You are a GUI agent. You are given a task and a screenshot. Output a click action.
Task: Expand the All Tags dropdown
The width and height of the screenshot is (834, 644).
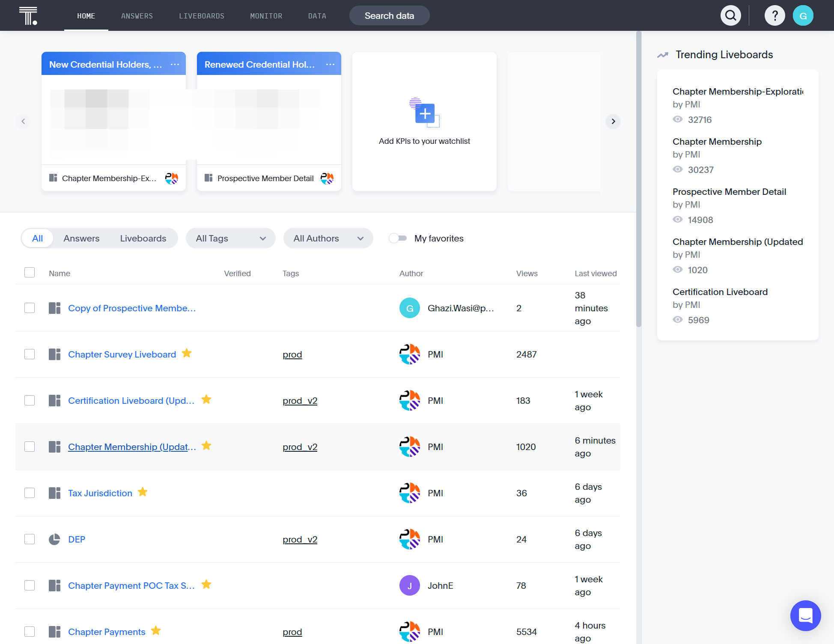[x=231, y=239]
